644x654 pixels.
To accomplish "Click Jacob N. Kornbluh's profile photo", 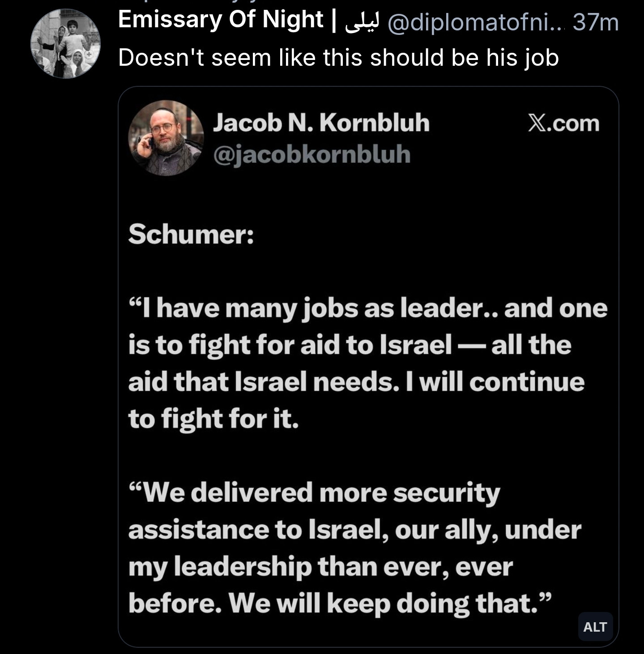I will [166, 138].
